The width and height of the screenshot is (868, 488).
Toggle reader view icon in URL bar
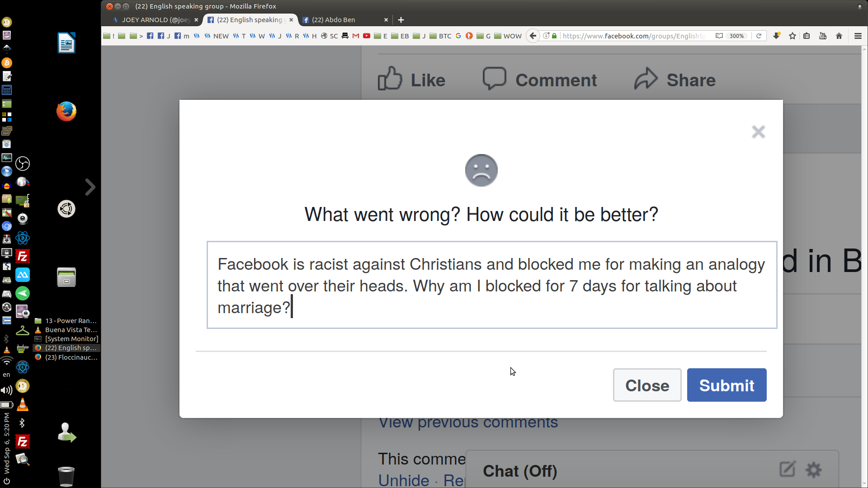tap(719, 36)
